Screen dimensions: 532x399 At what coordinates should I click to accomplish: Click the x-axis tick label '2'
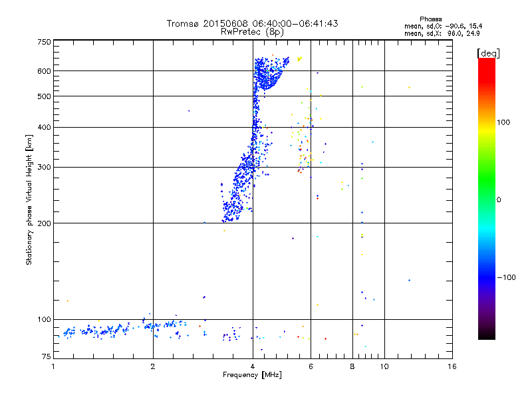pyautogui.click(x=153, y=366)
